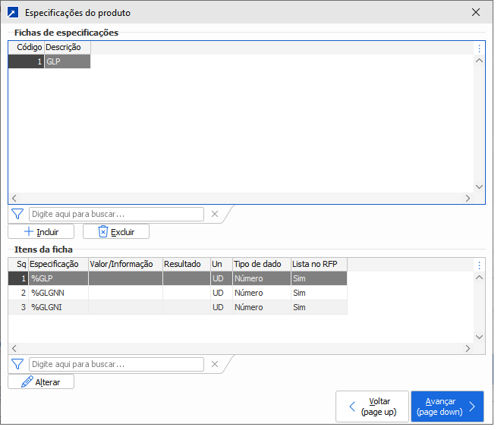Open column options menu in Itens grid
This screenshot has height=430, width=504.
click(x=479, y=265)
